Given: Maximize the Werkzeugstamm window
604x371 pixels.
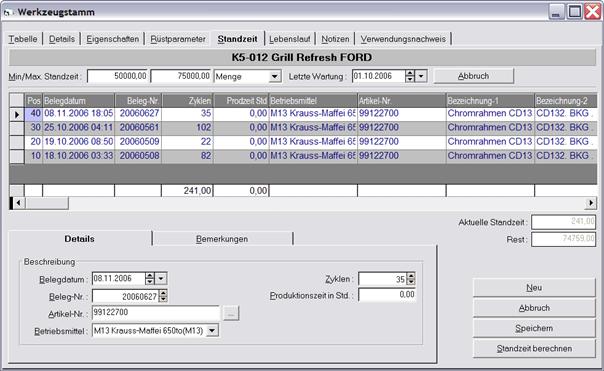Looking at the screenshot, I should coord(574,12).
